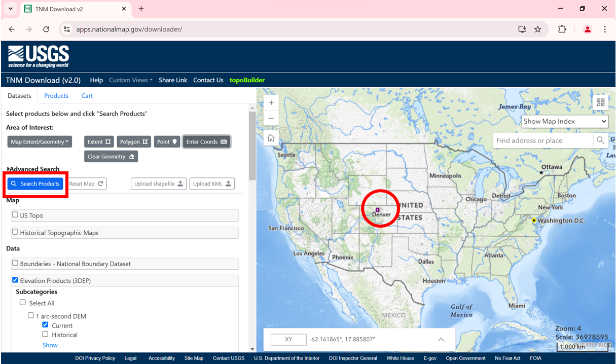The image size is (616, 364).
Task: Open the browser extensions icon
Action: pyautogui.click(x=562, y=29)
